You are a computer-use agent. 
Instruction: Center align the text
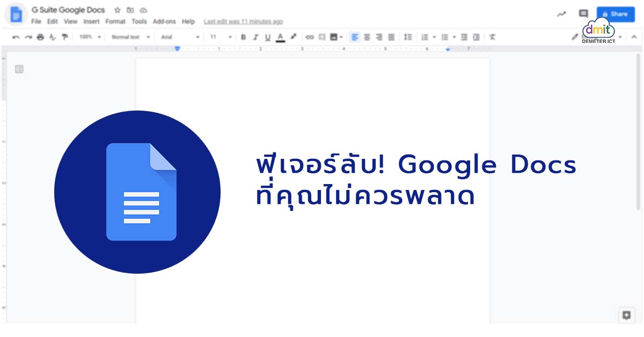point(367,37)
